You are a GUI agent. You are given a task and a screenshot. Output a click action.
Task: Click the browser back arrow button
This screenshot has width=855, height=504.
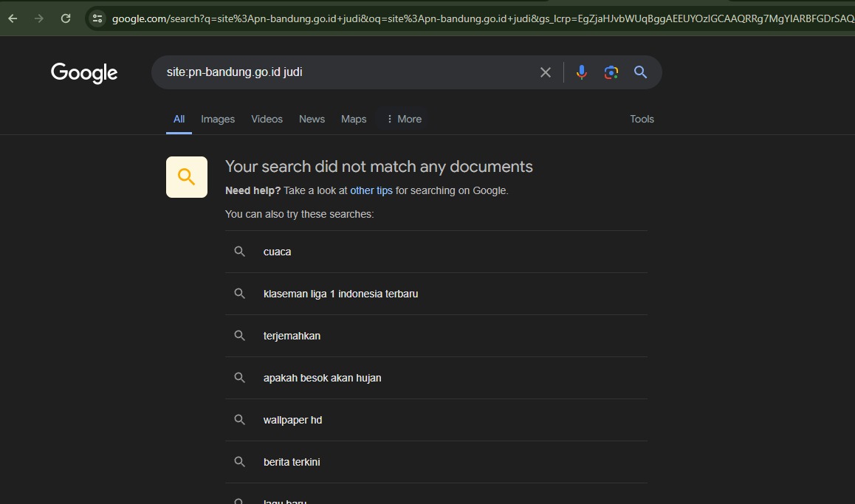13,18
